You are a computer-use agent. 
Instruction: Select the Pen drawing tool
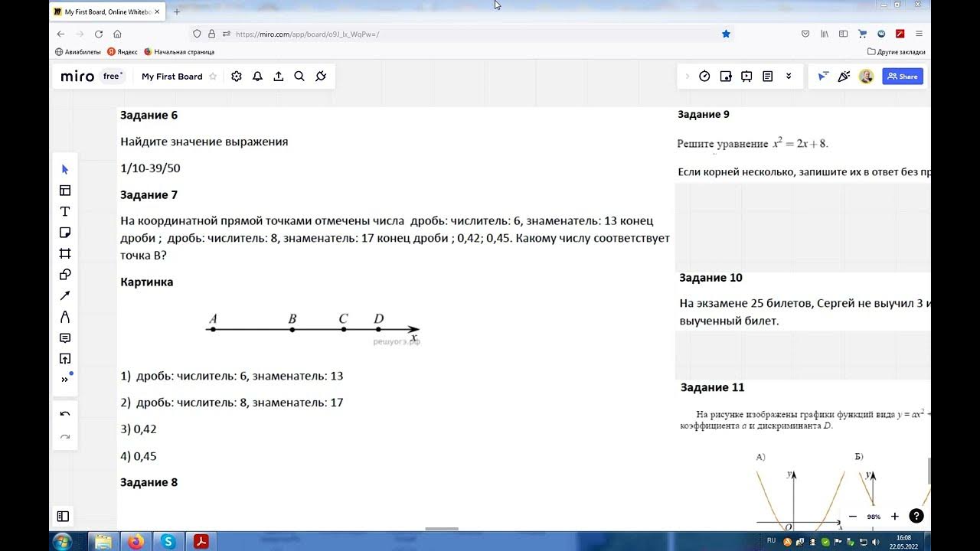coord(65,317)
